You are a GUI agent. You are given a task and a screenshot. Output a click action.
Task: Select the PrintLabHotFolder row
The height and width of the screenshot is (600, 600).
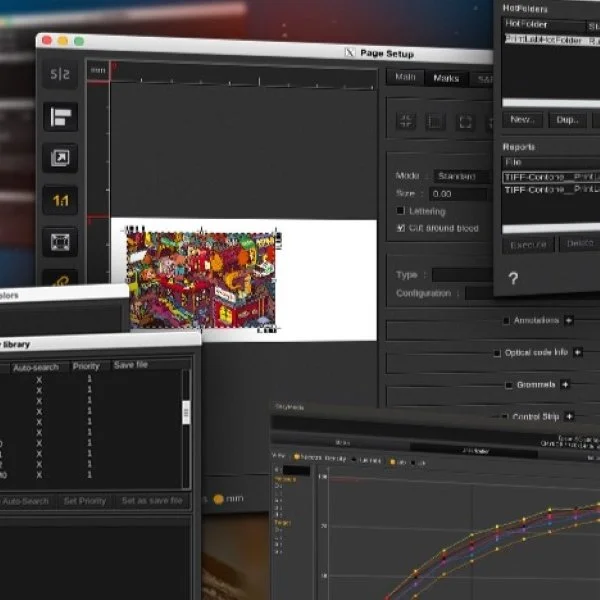[x=552, y=40]
